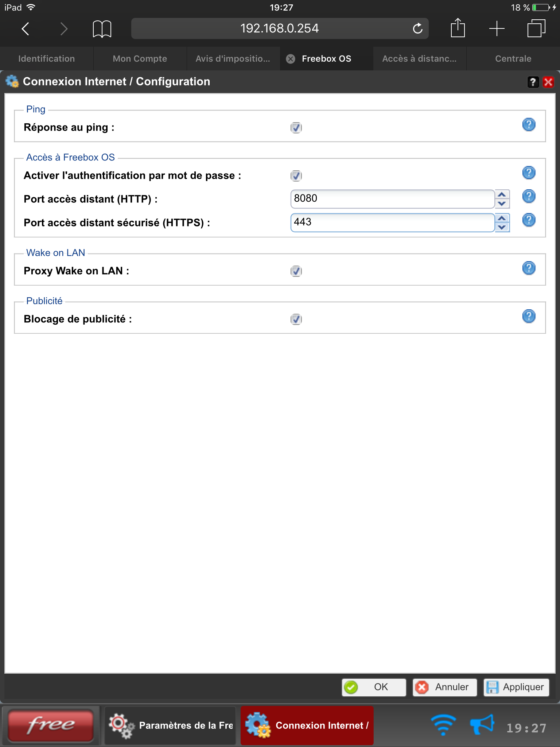The height and width of the screenshot is (747, 560).
Task: Toggle the Proxy Wake on LAN checkbox
Action: (296, 271)
